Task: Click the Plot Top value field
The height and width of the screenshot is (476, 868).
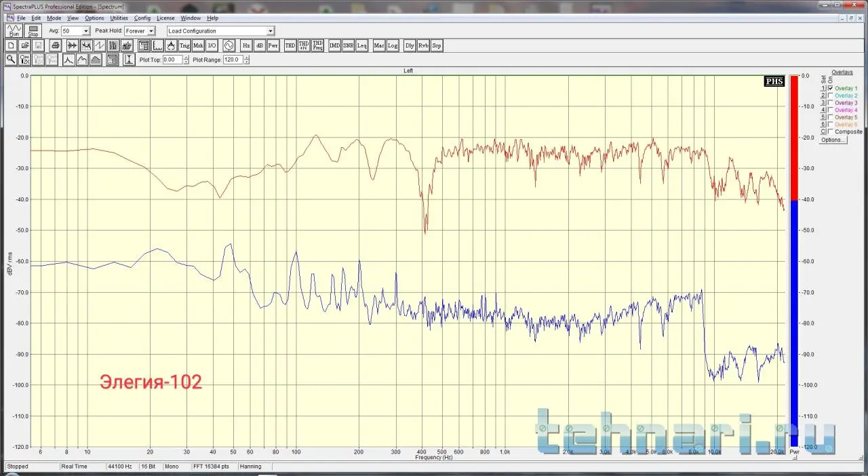Action: pyautogui.click(x=173, y=60)
